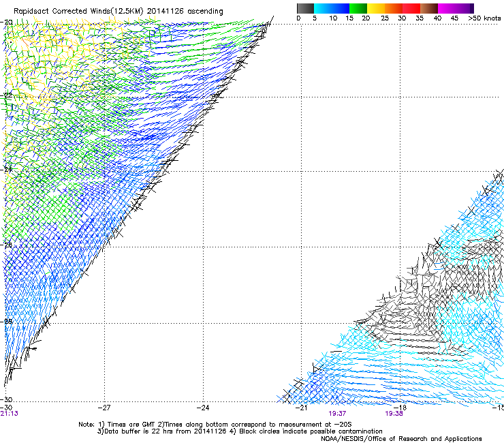Click the magenta 40-45 knots color segment
Screen dimensions: 504x443
tap(447, 8)
